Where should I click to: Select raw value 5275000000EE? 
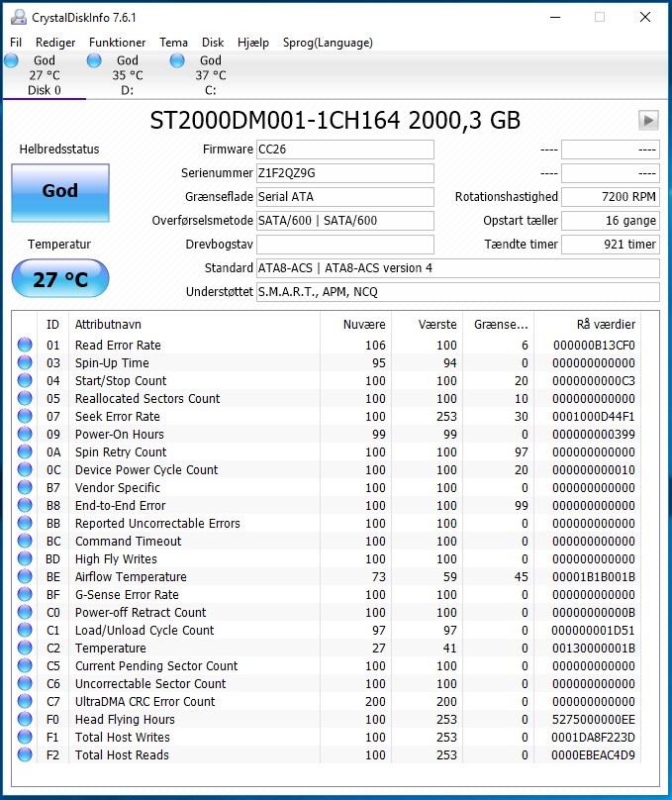[594, 720]
